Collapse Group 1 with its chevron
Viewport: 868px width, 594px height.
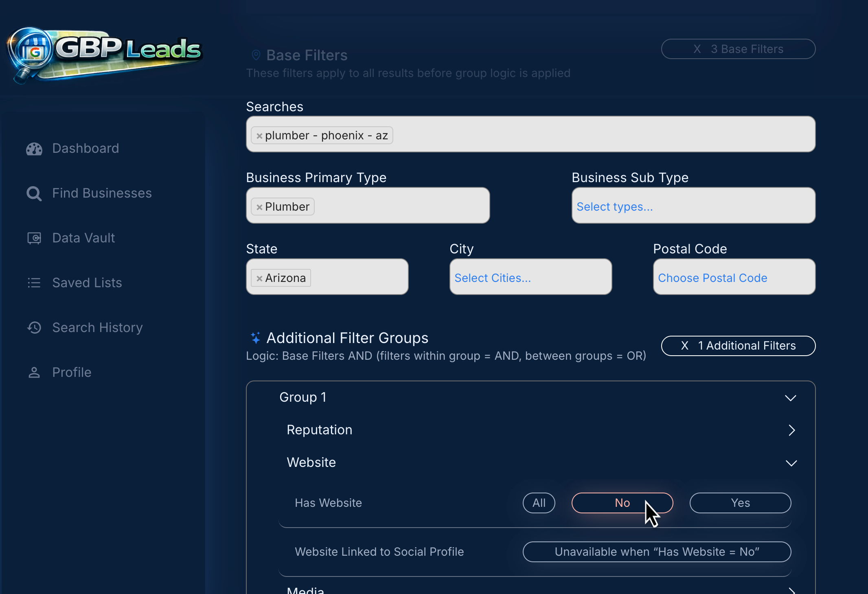click(x=790, y=398)
